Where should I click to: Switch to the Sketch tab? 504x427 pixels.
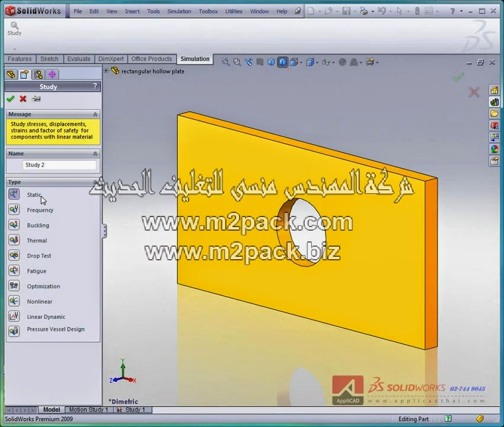tap(49, 59)
